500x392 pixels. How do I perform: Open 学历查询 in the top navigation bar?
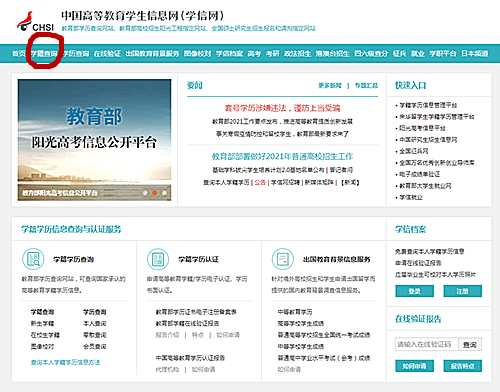click(76, 53)
